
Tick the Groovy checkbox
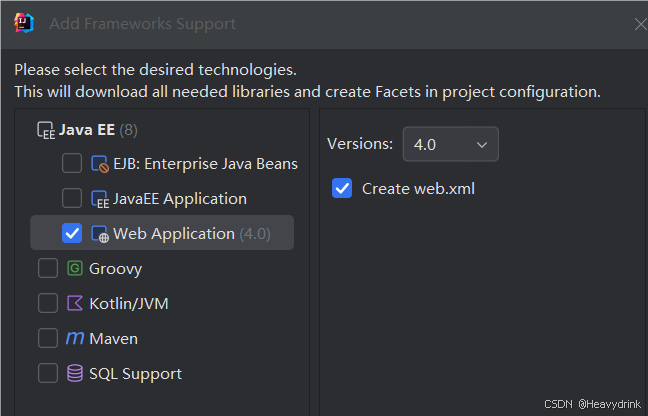click(x=48, y=268)
